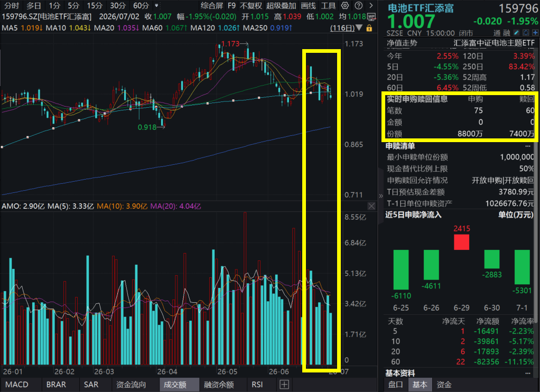The width and height of the screenshot is (540, 392).
Task: Click the MA5 1.019 indicator label
Action: tap(22, 28)
